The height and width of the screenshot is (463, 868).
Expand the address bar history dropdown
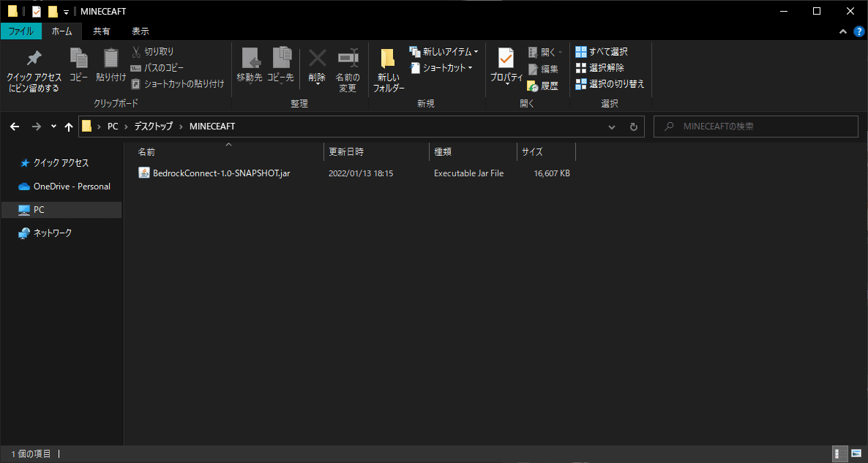click(612, 127)
